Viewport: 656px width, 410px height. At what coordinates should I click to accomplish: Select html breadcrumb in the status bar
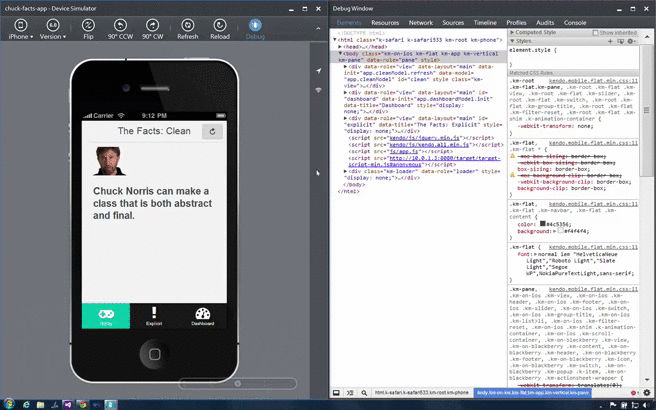click(x=421, y=392)
